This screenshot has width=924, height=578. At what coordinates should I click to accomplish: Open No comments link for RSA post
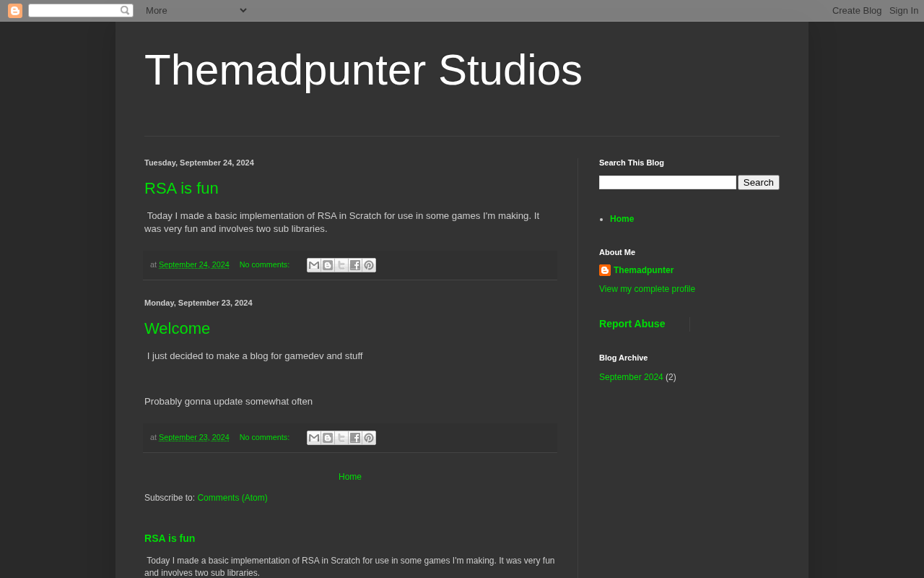coord(264,264)
